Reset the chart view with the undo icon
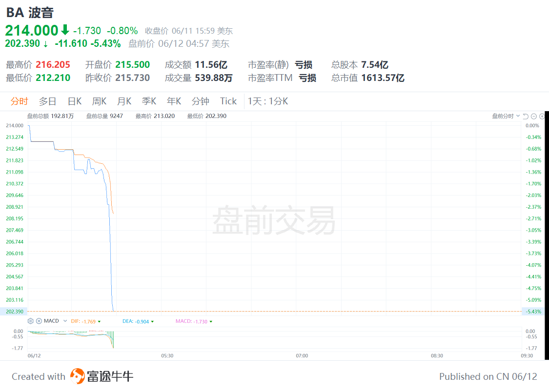 click(x=526, y=117)
